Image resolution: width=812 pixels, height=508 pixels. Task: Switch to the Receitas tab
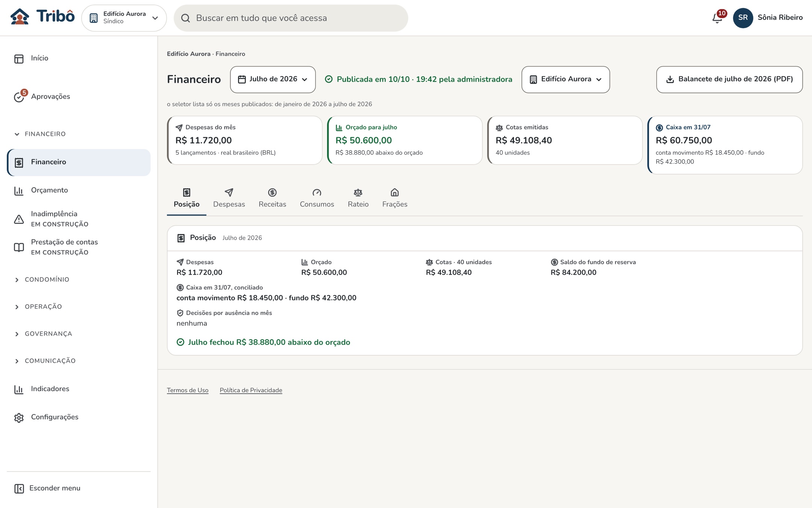pos(272,198)
